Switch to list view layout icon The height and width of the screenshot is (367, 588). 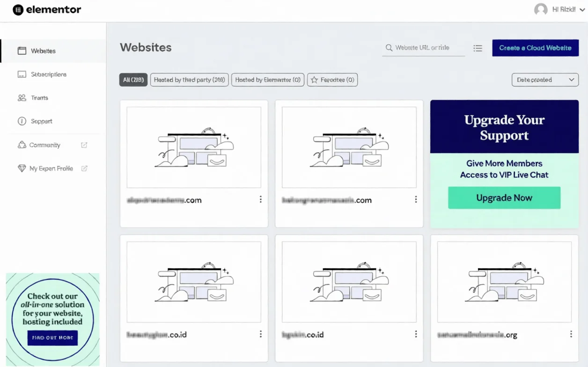pyautogui.click(x=478, y=48)
